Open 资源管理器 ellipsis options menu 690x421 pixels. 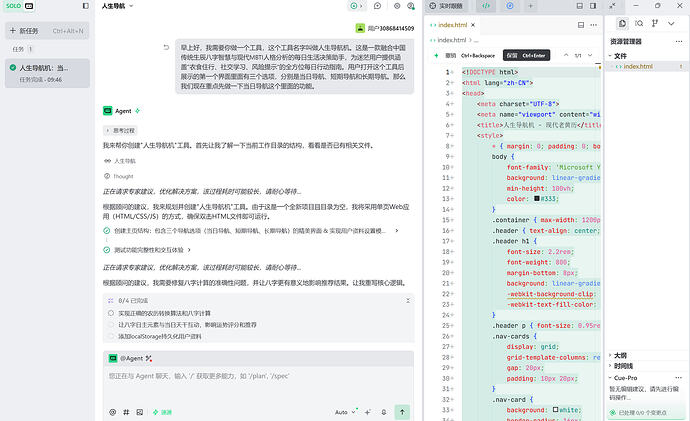(679, 42)
